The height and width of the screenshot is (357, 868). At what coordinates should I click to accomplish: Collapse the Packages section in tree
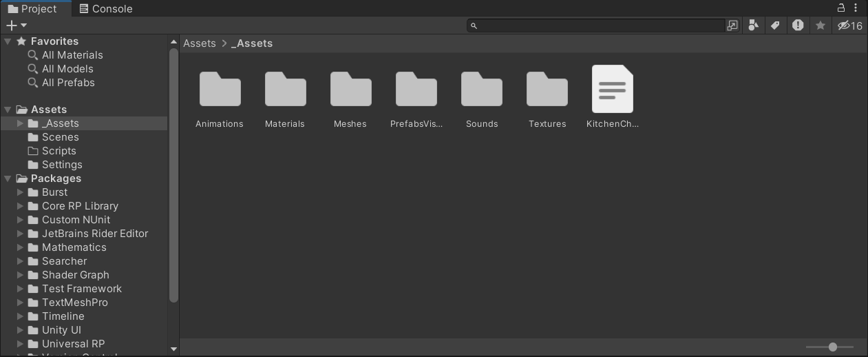(x=8, y=178)
